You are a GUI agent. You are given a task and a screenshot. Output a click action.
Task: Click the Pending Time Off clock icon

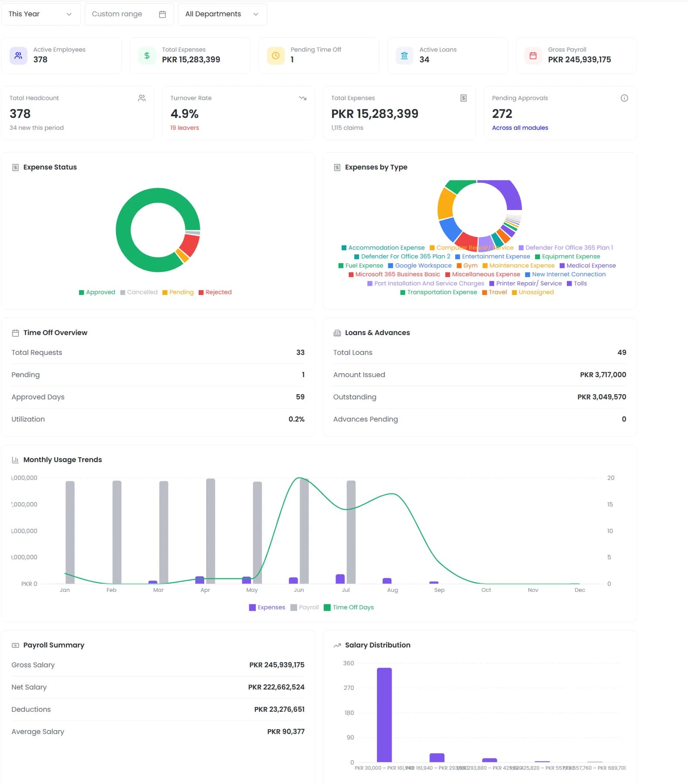tap(276, 55)
